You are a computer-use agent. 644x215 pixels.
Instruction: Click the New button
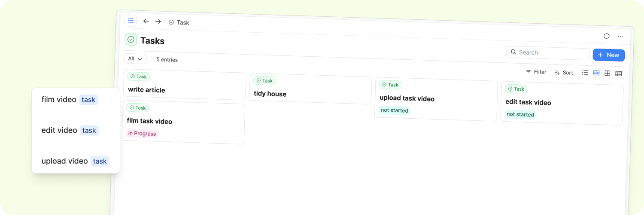tap(609, 55)
